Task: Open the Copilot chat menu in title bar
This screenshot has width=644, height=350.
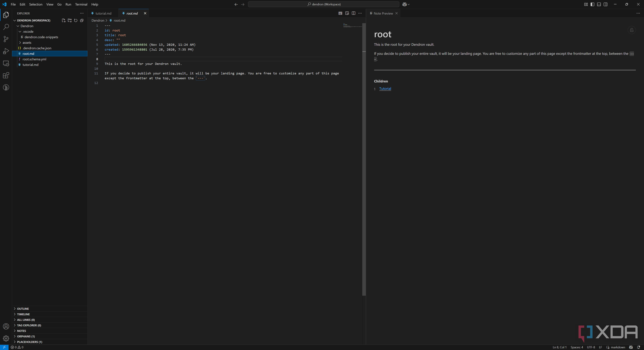Action: [406, 4]
